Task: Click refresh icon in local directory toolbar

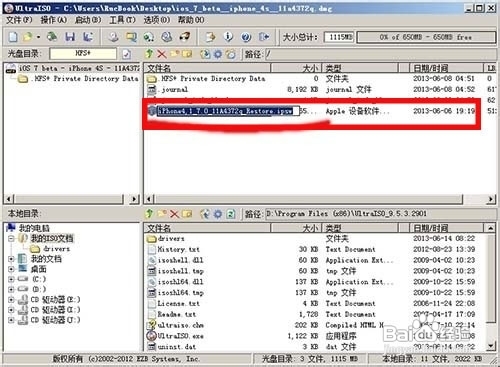Action: (231, 214)
